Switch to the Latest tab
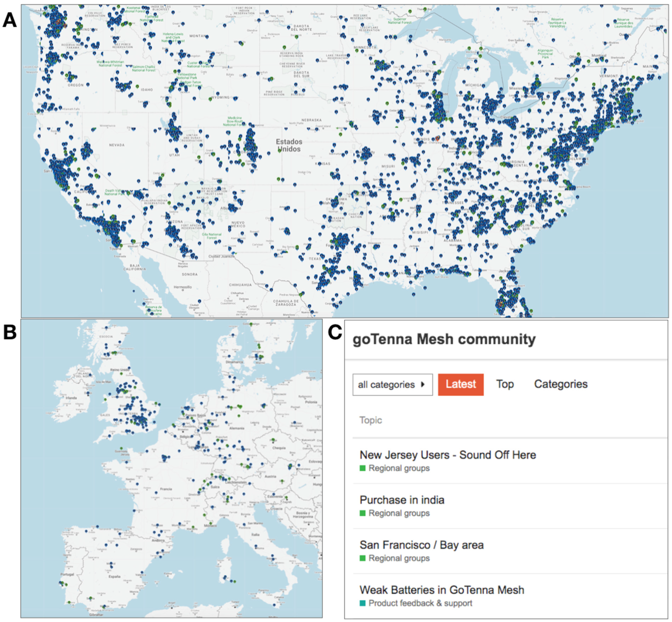This screenshot has width=672, height=622. (x=460, y=384)
